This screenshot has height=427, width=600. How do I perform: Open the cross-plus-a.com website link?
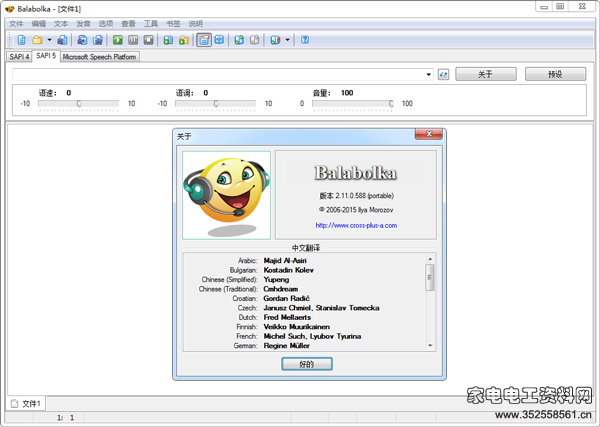tap(356, 225)
